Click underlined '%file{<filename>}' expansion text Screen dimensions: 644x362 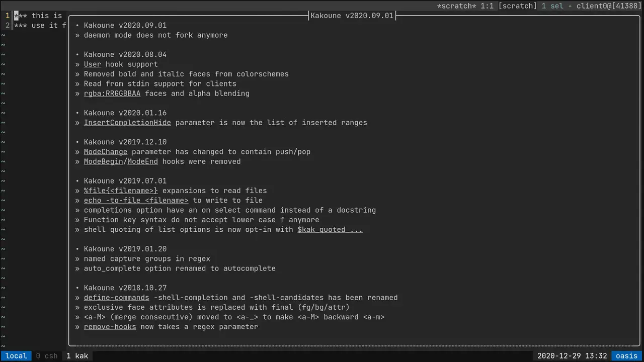[121, 191]
